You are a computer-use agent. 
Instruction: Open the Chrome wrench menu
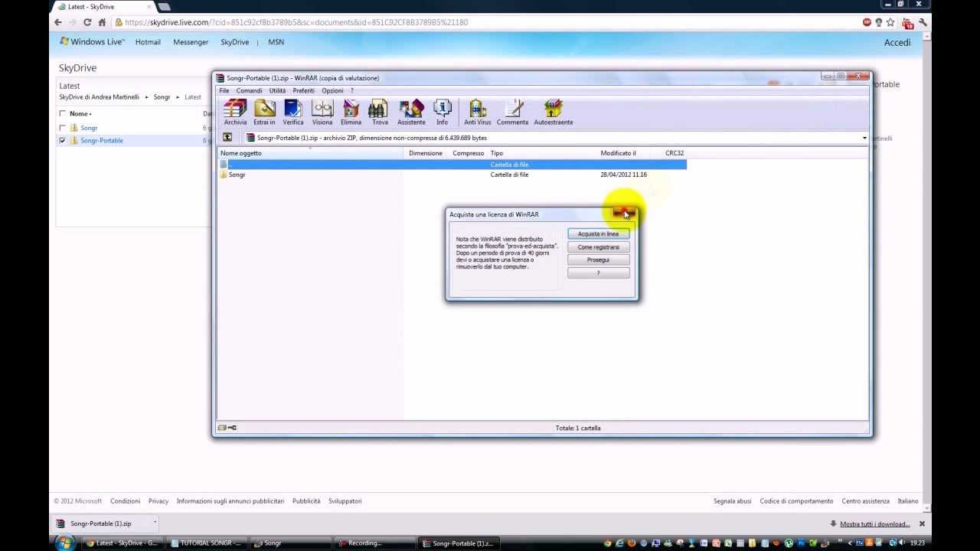pyautogui.click(x=924, y=22)
